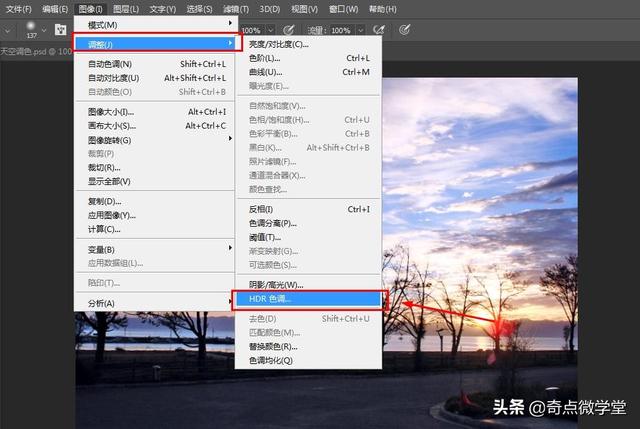Choose 计算(C)... menu item
Image resolution: width=640 pixels, height=429 pixels.
(x=154, y=229)
